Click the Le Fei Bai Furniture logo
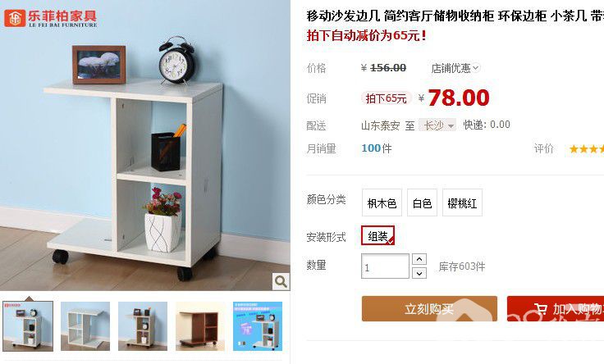The image size is (604, 364). [50, 18]
